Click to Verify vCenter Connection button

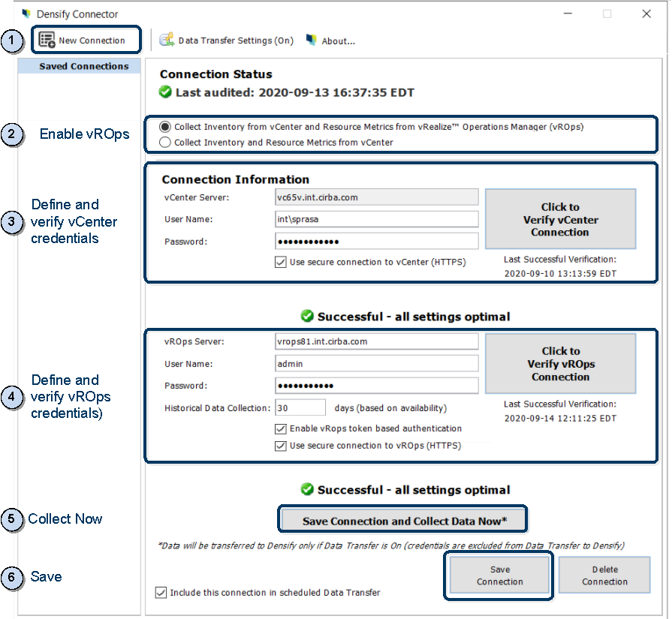tap(560, 219)
